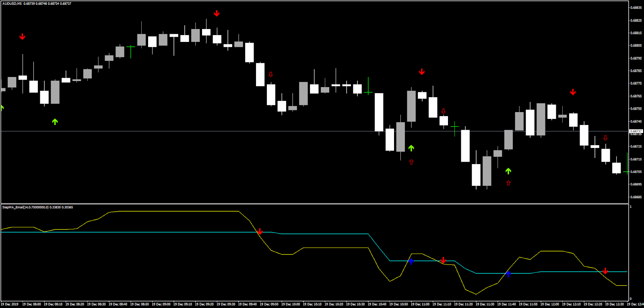This screenshot has width=644, height=308.
Task: Click the red down arrow on StepMA crossover at 12:30
Action: pyautogui.click(x=605, y=271)
